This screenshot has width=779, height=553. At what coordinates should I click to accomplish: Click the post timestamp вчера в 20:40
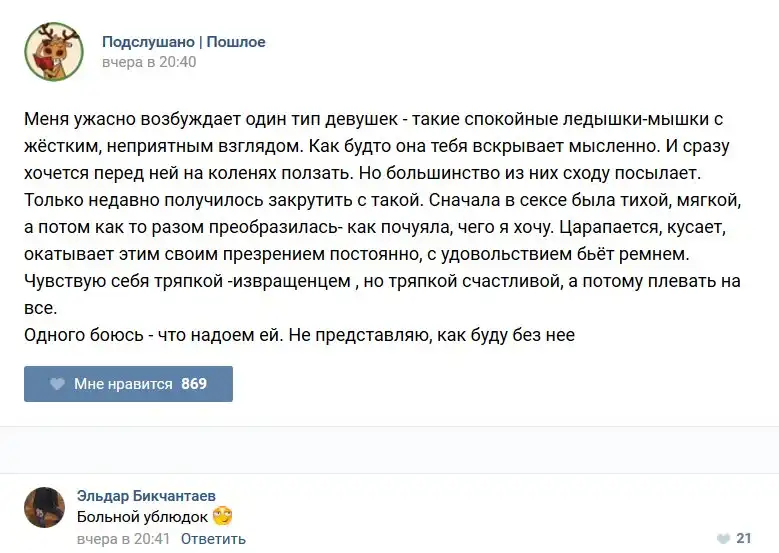point(149,62)
